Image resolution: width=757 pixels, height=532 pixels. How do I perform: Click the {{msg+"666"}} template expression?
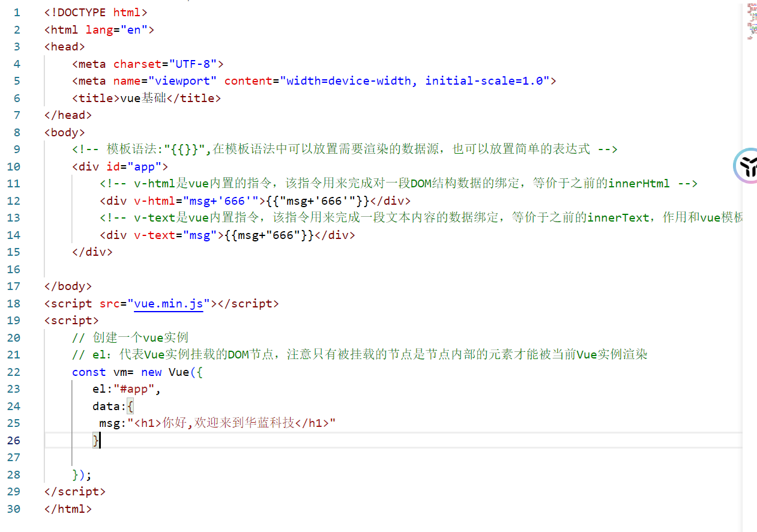(x=269, y=235)
